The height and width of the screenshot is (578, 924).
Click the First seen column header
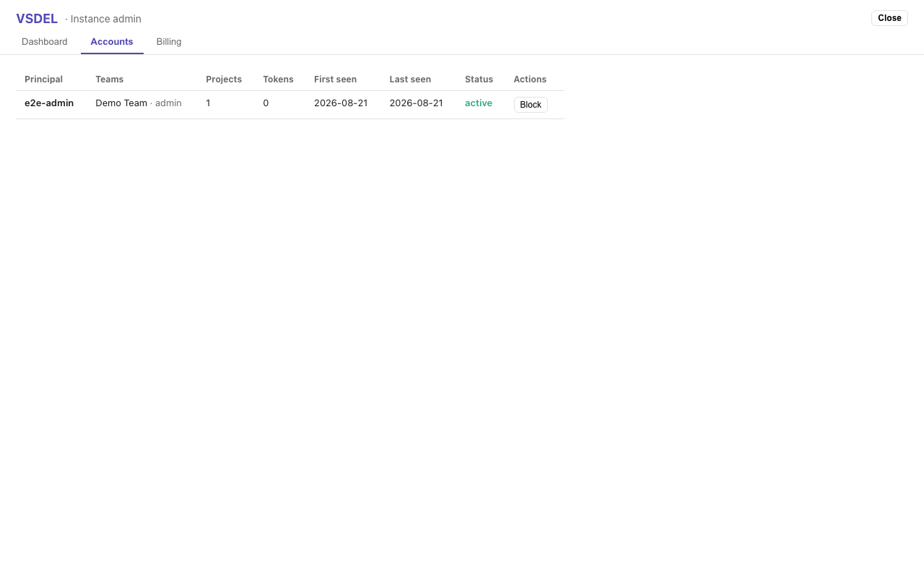335,79
